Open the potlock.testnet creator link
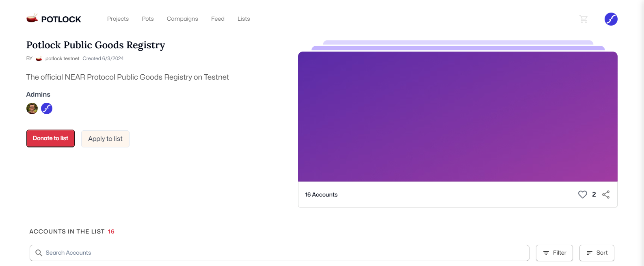644x266 pixels. click(62, 58)
